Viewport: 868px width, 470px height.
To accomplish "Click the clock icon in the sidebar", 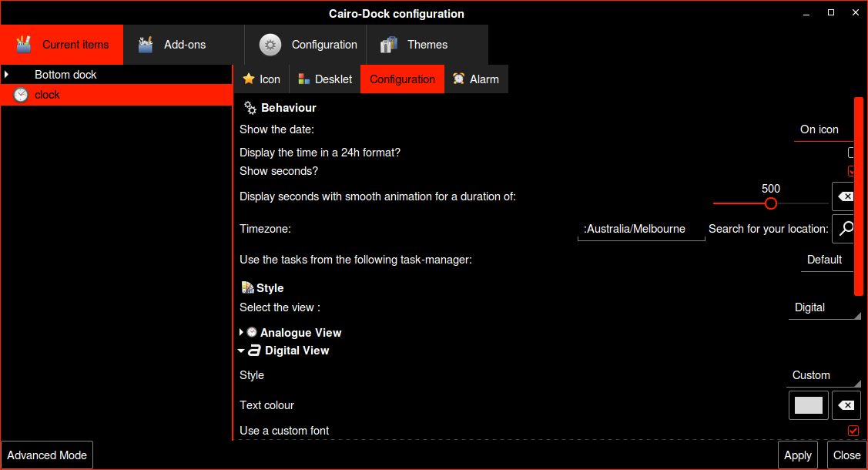I will [x=21, y=95].
